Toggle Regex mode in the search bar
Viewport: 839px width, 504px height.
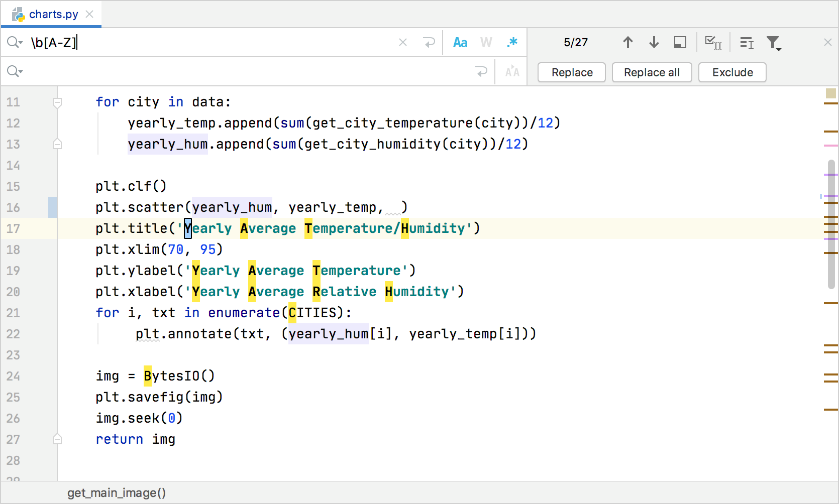(511, 42)
